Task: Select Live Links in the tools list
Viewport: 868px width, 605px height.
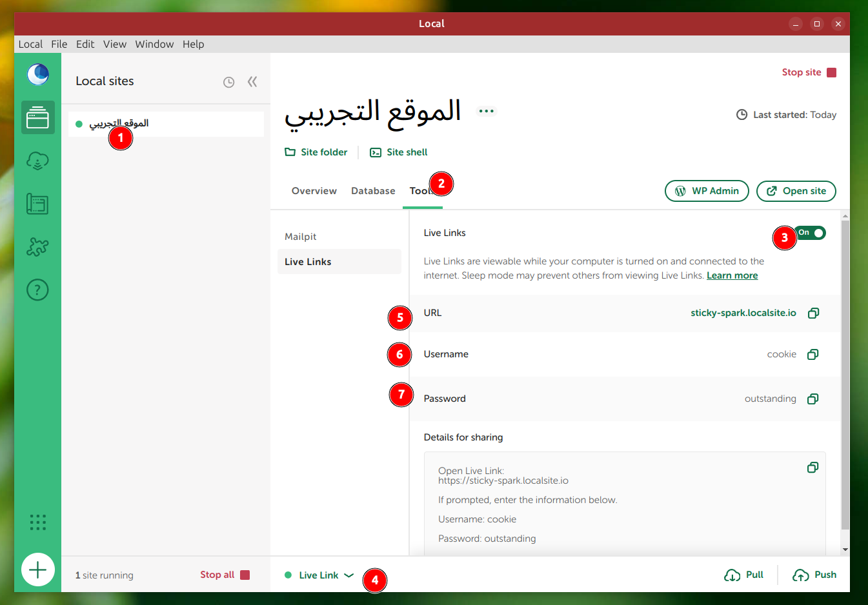Action: click(339, 262)
